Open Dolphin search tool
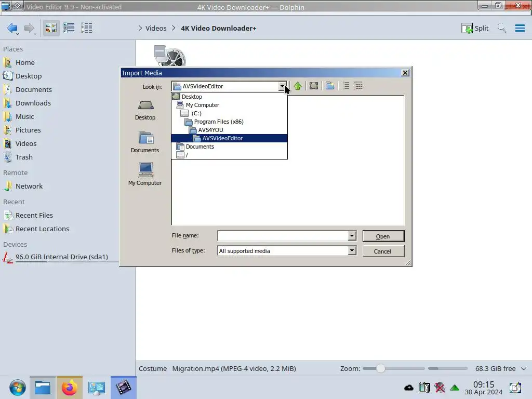This screenshot has width=532, height=399. pos(502,28)
